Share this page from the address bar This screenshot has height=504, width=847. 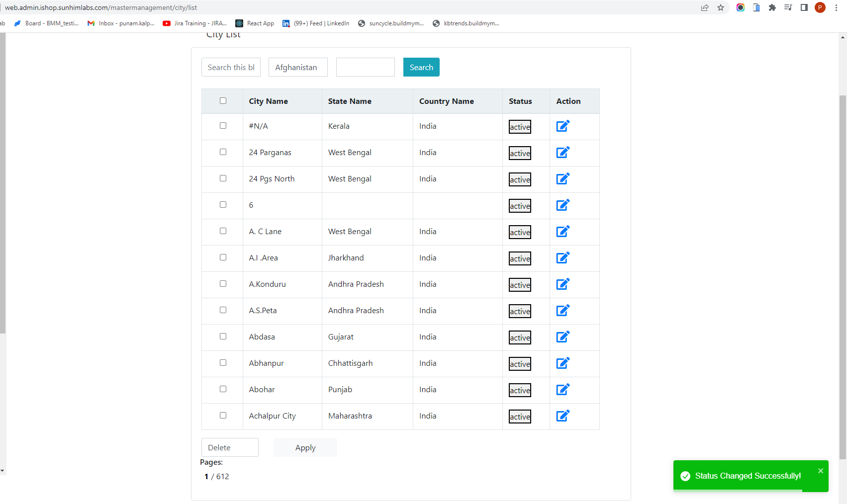click(x=705, y=7)
